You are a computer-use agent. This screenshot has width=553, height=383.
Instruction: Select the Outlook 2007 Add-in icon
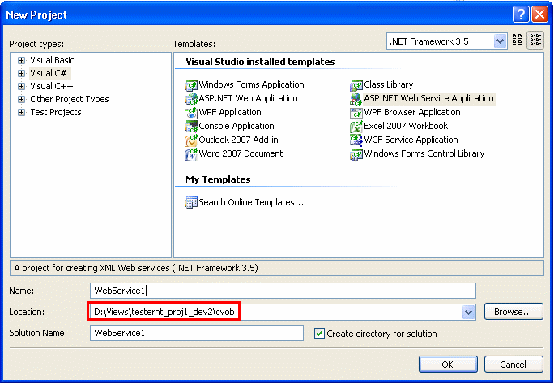pyautogui.click(x=191, y=140)
